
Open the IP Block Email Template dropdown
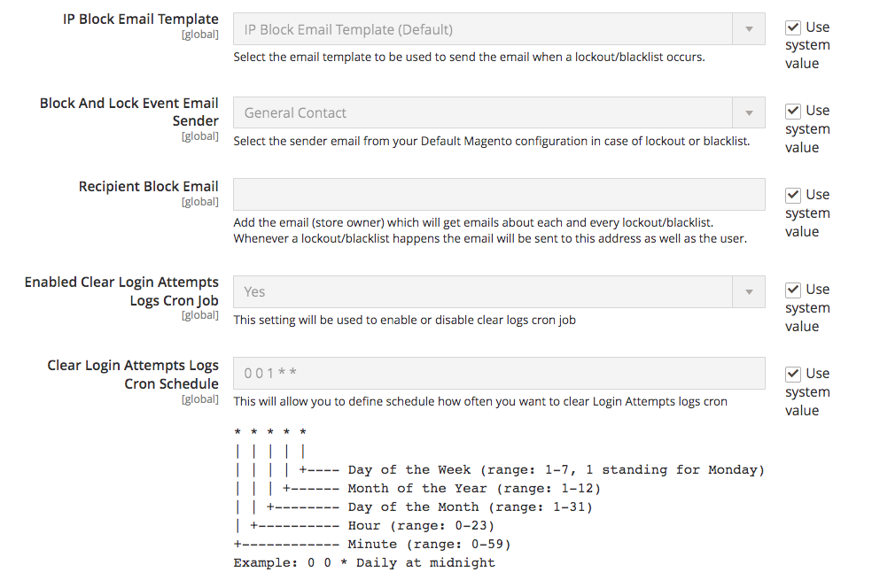pyautogui.click(x=499, y=29)
